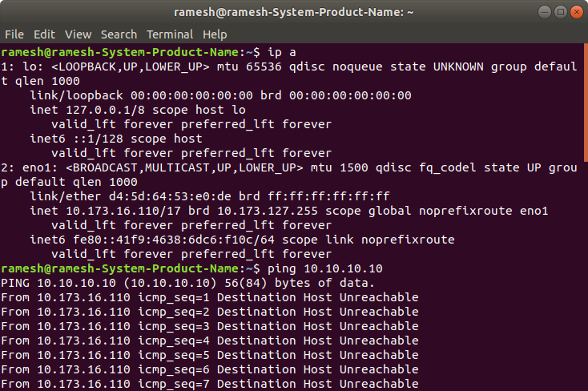588x391 pixels.
Task: Click the 'ping 10.10.10.10' command line
Action: pos(324,268)
